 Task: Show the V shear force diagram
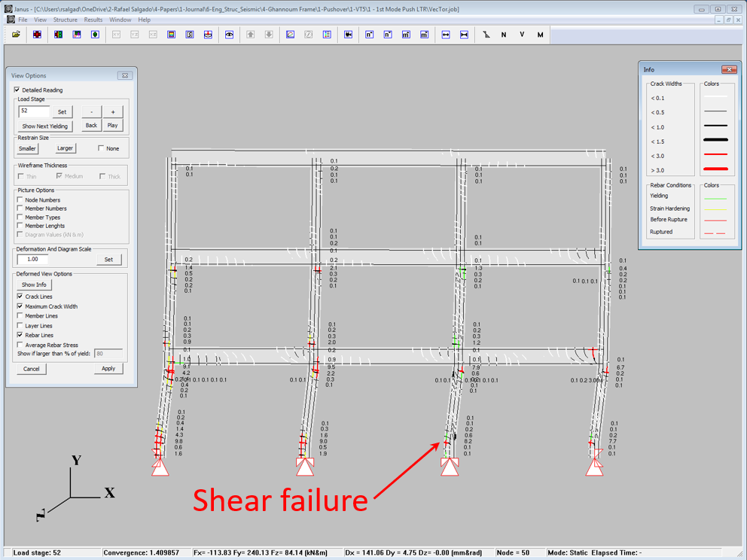point(522,35)
